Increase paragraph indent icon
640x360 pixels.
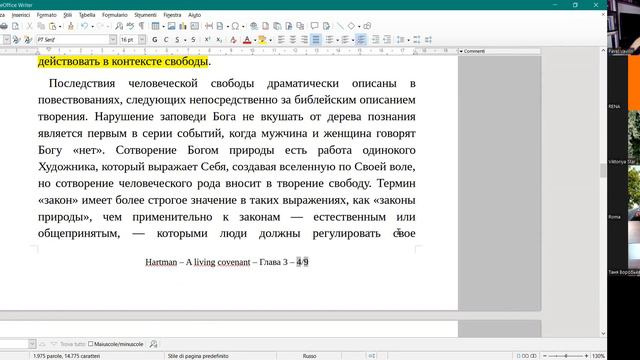[x=375, y=40]
